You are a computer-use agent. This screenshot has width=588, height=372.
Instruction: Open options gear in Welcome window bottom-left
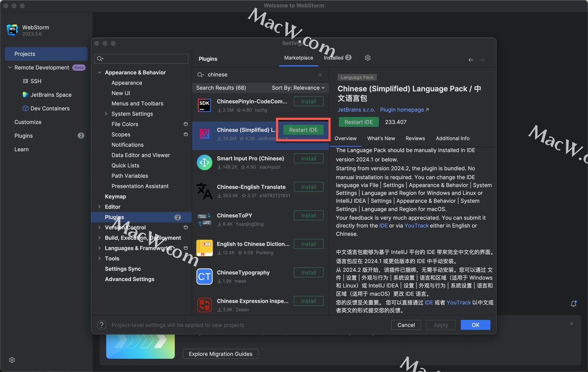pyautogui.click(x=12, y=360)
